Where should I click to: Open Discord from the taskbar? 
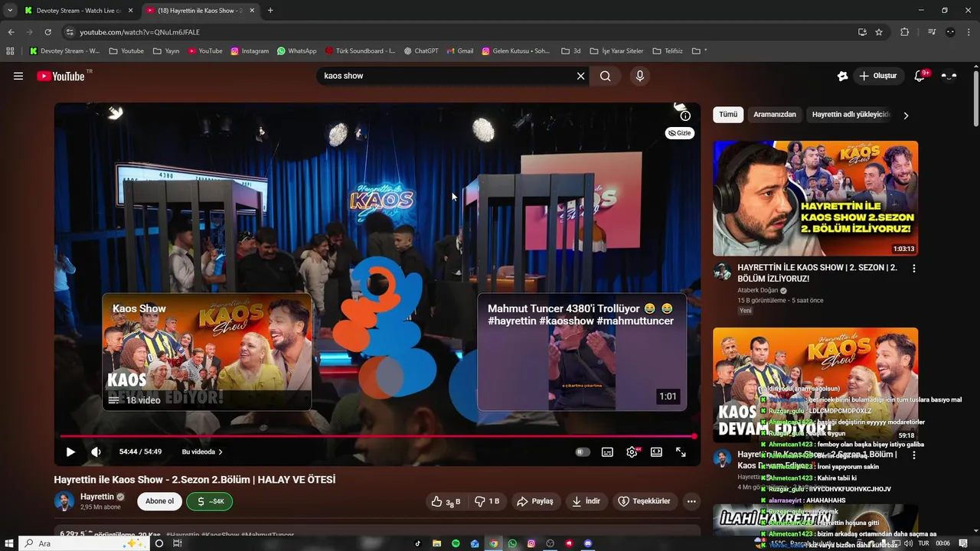[x=588, y=543]
